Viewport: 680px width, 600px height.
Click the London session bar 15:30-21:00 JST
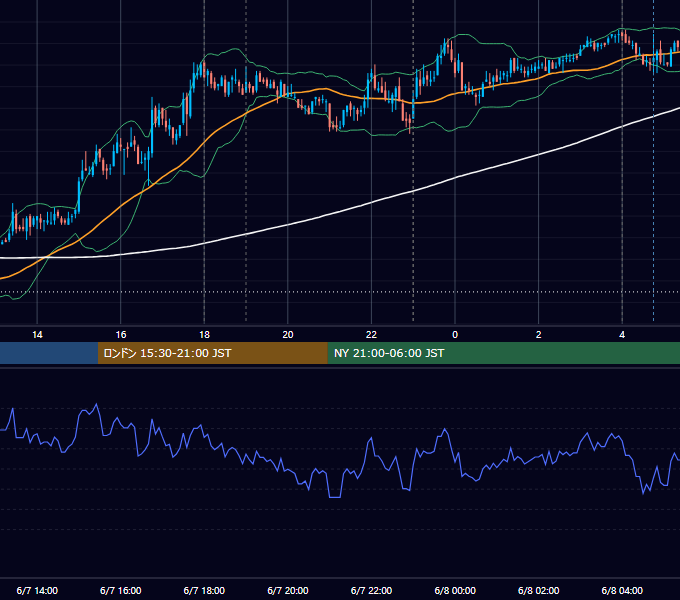[x=212, y=353]
